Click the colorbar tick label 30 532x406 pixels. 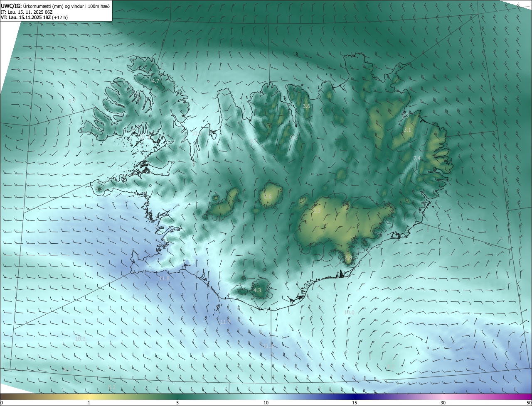[x=443, y=403]
